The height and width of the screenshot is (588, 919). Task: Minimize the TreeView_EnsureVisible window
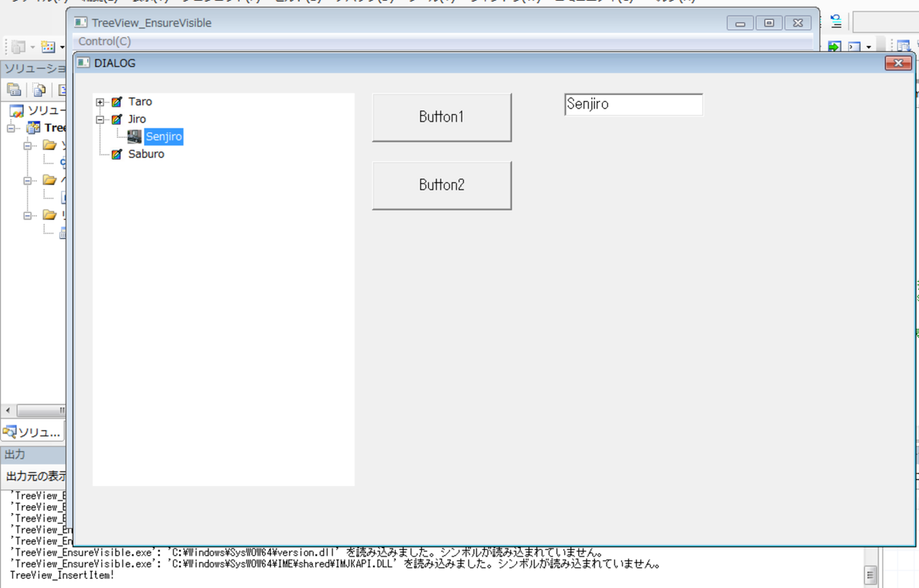(x=740, y=23)
